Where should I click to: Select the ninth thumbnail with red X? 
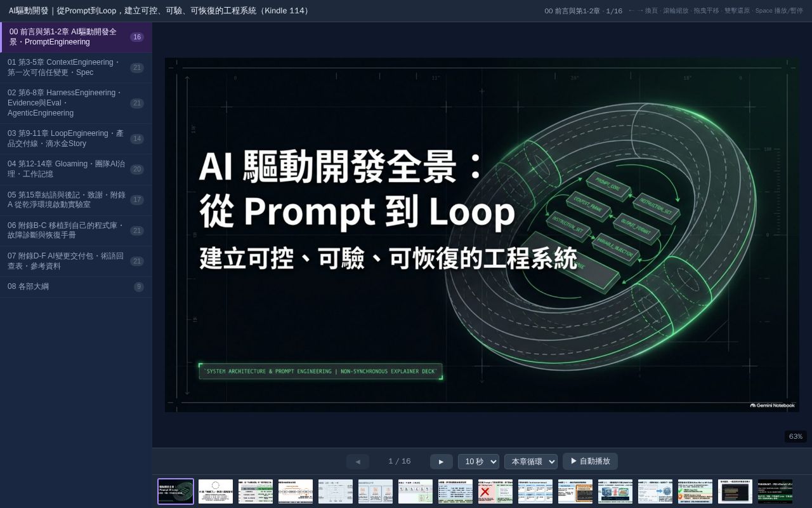495,491
